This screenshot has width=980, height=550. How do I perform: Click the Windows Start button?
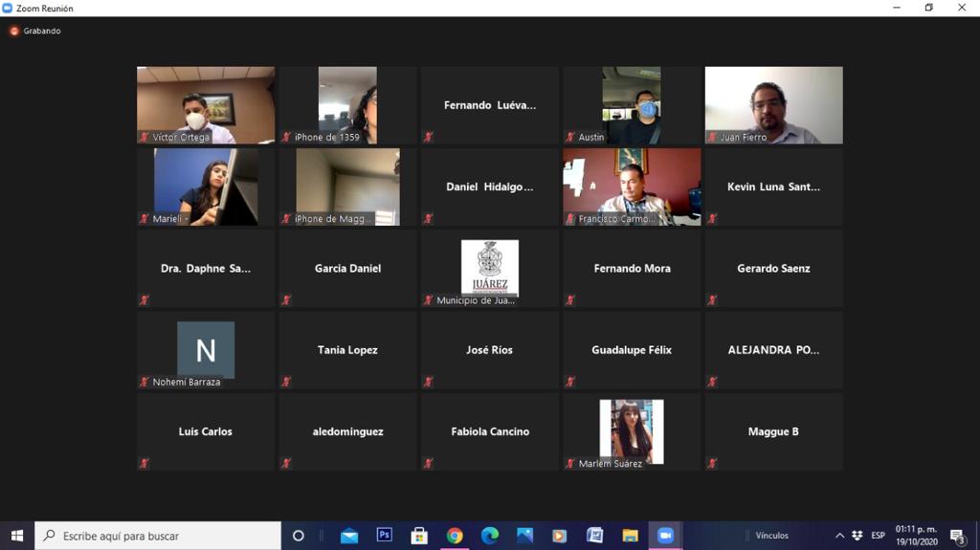16,536
